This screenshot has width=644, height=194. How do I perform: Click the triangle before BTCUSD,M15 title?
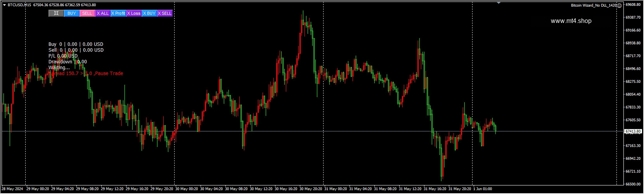coord(4,5)
